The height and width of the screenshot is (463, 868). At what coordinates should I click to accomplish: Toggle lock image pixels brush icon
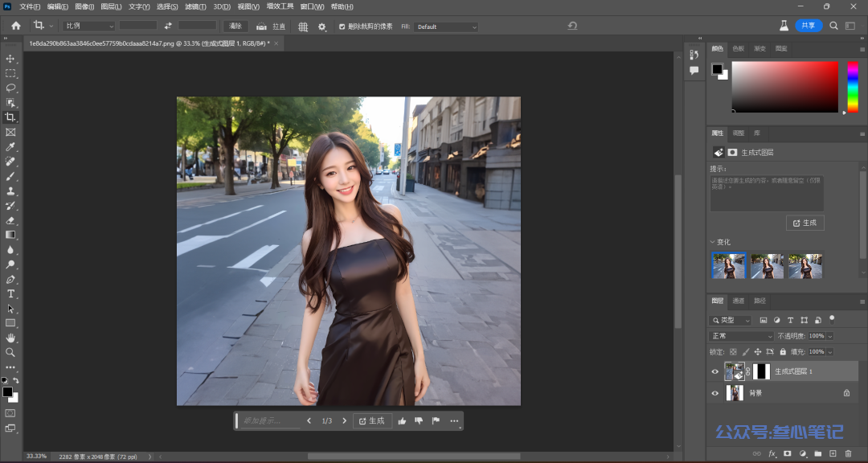(x=746, y=352)
